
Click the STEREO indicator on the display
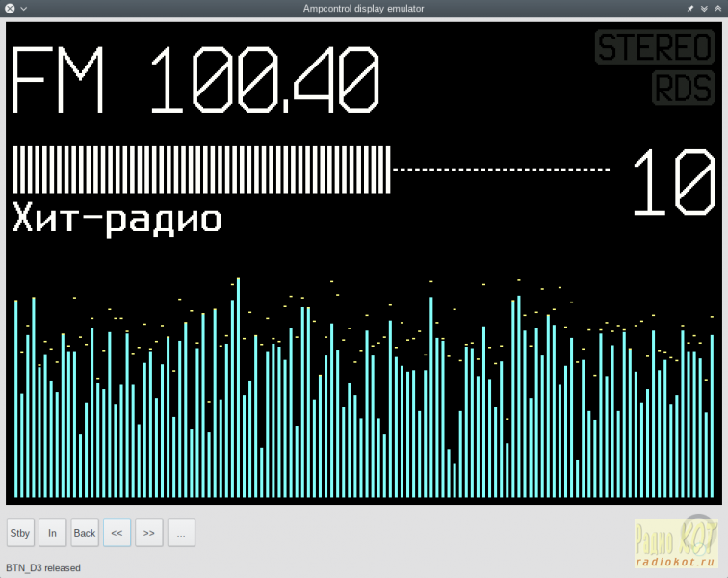tap(655, 47)
